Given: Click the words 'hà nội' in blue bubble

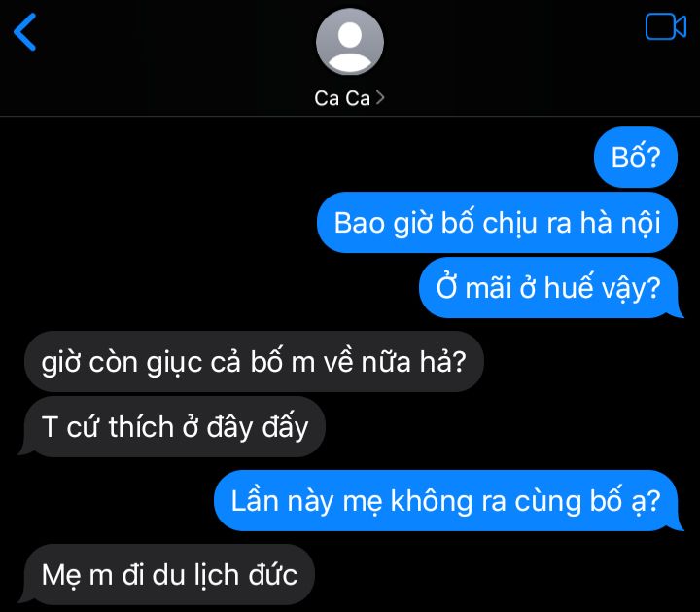Looking at the screenshot, I should pyautogui.click(x=620, y=223).
